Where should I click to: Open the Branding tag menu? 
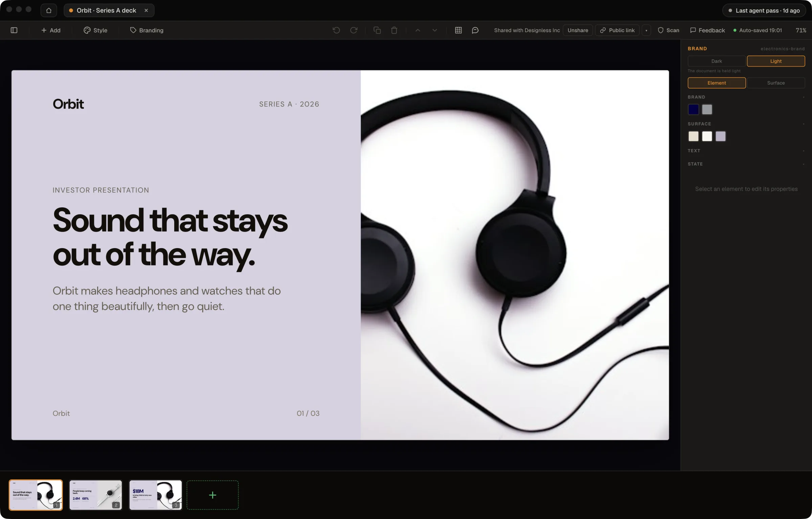pos(147,30)
